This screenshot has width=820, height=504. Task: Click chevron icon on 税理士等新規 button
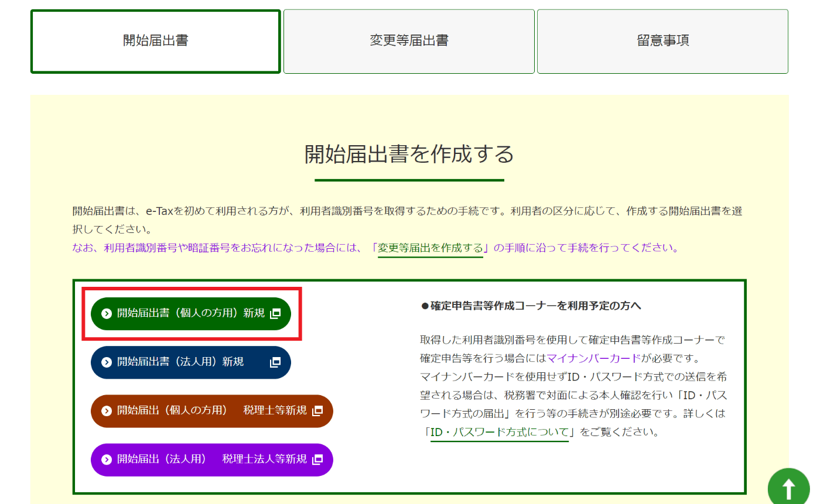pos(107,411)
